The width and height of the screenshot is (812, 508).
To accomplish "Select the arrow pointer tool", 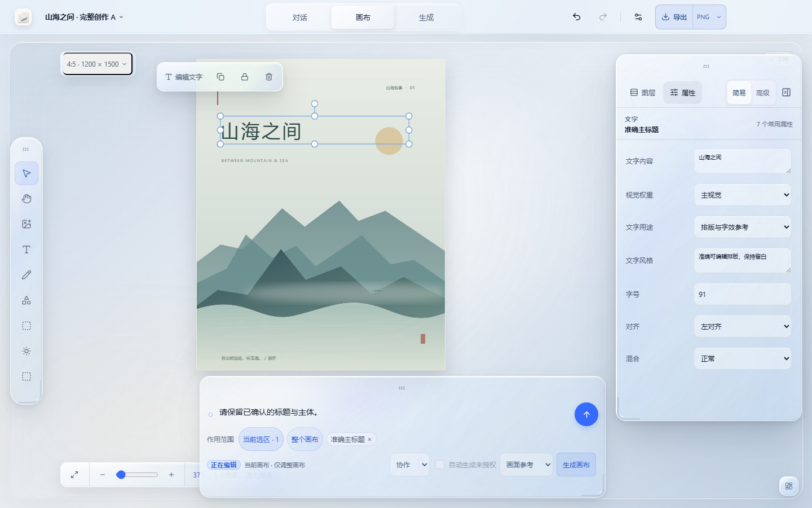I will click(x=27, y=173).
